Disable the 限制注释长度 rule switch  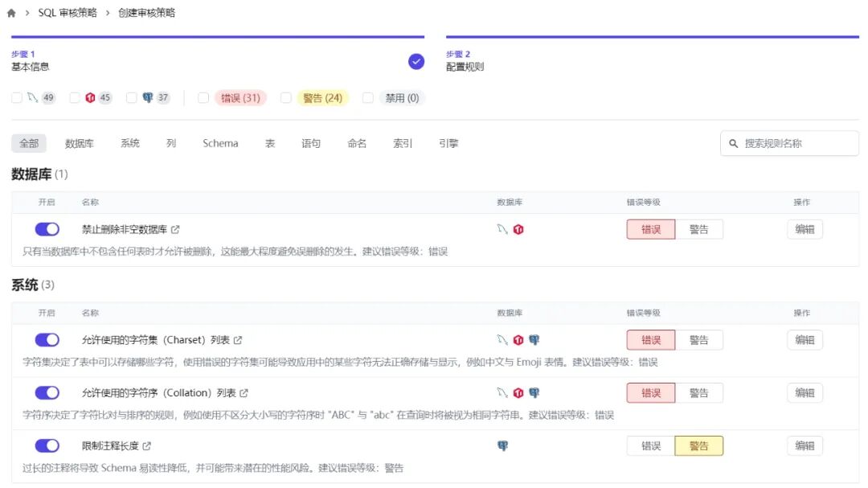point(47,446)
